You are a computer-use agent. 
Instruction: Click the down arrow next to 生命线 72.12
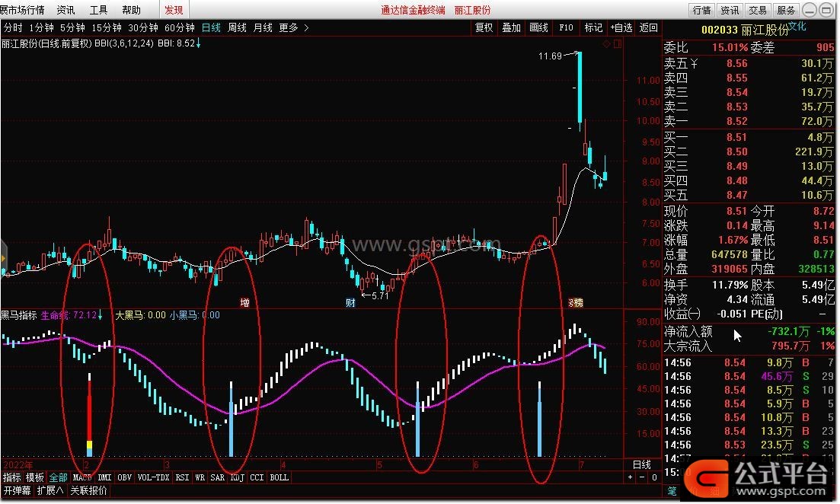point(101,315)
